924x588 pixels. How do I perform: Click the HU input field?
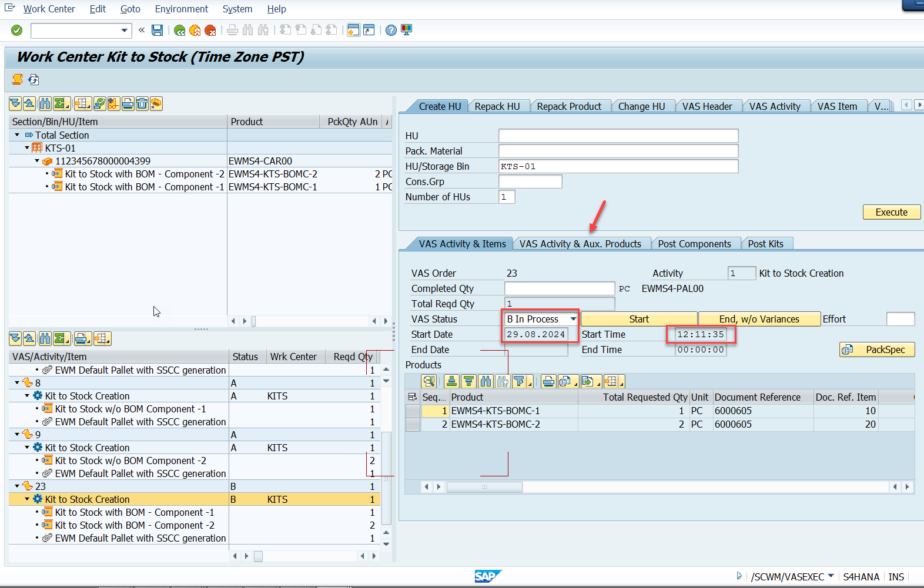[x=618, y=136]
